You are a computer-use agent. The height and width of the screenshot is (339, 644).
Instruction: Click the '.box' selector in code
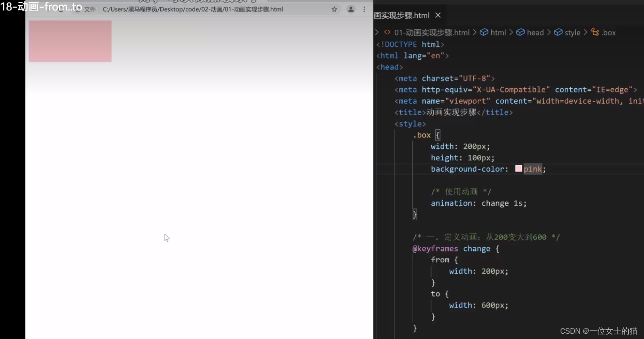[422, 135]
